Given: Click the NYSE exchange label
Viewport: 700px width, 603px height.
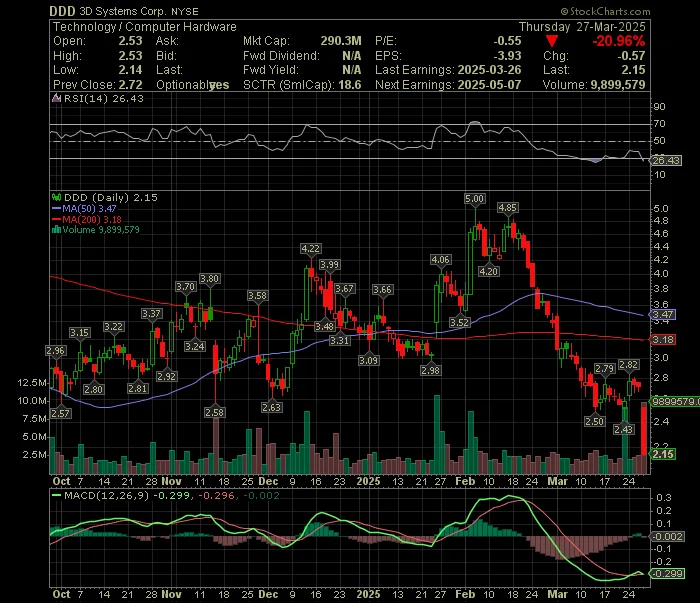Looking at the screenshot, I should (x=185, y=12).
